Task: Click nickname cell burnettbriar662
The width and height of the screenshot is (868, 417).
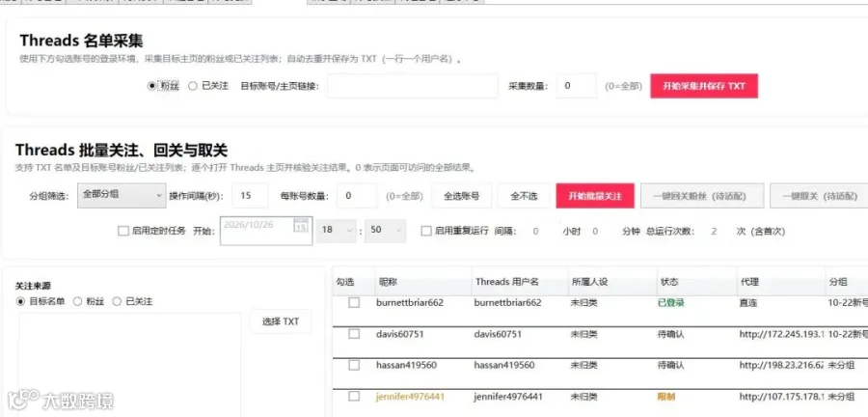Action: tap(410, 303)
